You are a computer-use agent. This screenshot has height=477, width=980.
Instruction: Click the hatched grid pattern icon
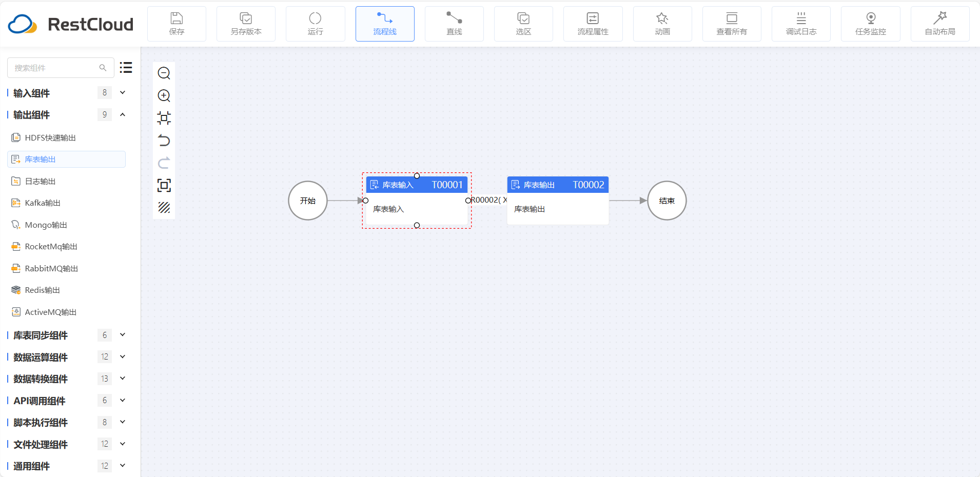tap(164, 208)
